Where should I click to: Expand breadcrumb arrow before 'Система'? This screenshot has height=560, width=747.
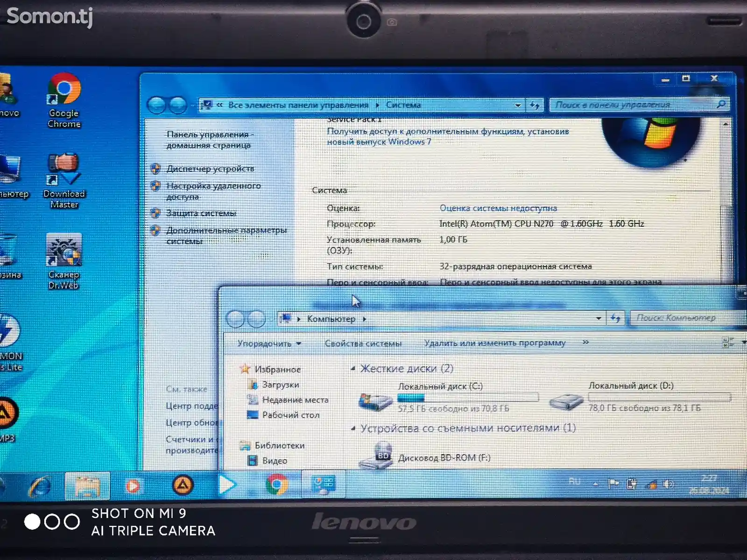tap(377, 105)
